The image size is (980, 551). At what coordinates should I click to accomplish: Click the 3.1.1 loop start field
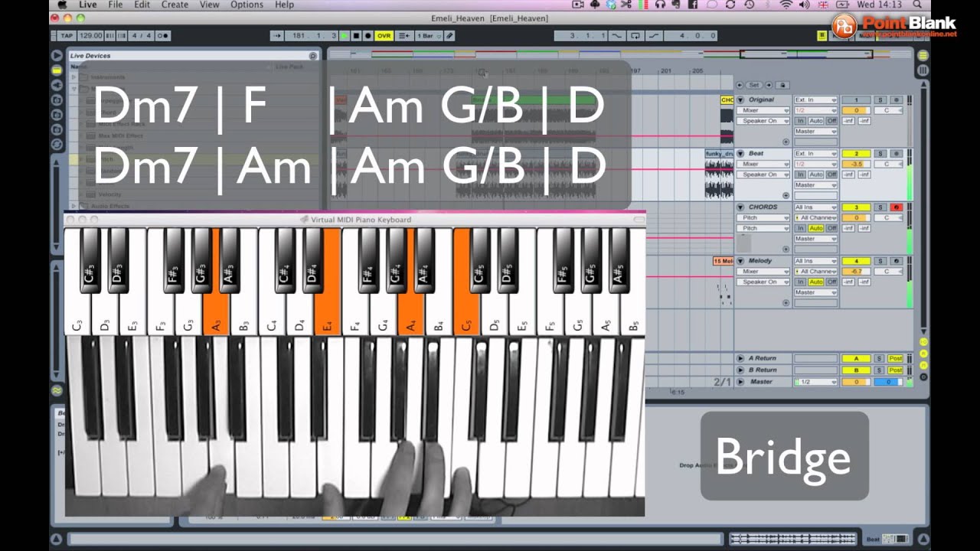pyautogui.click(x=581, y=35)
